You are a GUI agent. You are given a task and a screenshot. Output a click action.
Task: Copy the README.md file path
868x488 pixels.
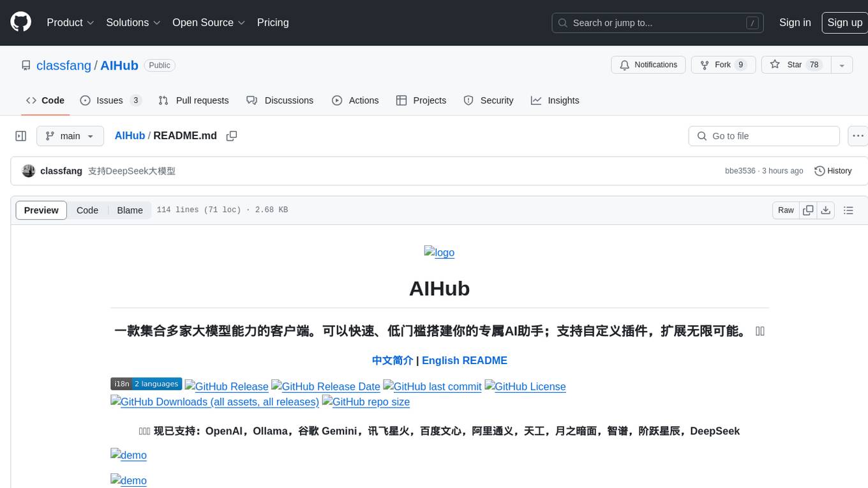(232, 136)
